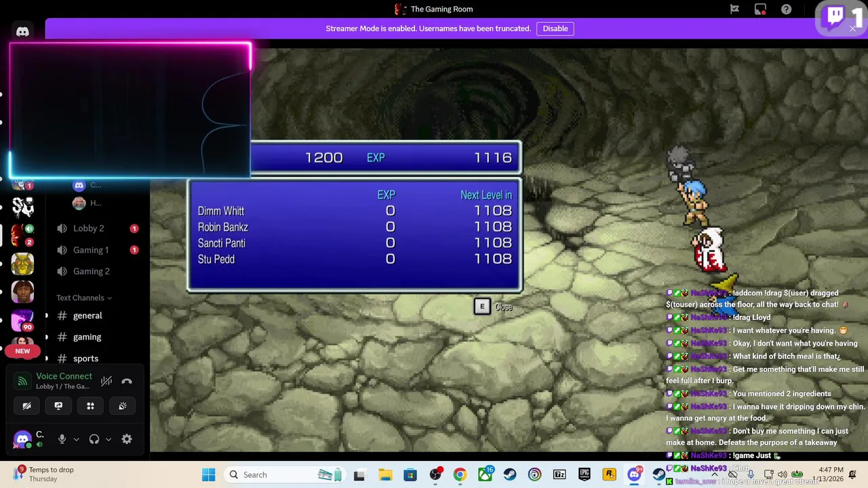Open Rockstar Games Launcher from the taskbar
This screenshot has width=868, height=488.
[x=609, y=474]
